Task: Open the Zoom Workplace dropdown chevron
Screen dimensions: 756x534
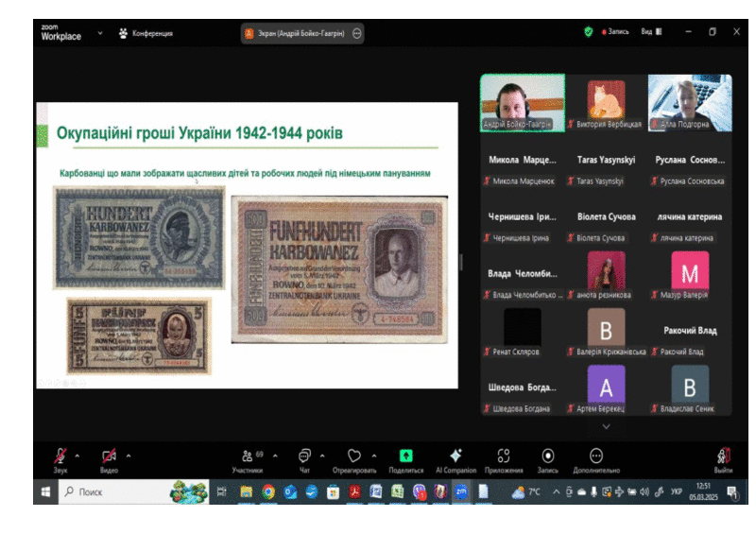Action: click(x=100, y=33)
